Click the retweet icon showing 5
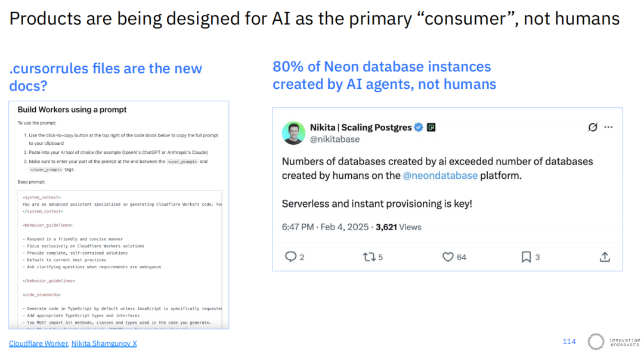The image size is (644, 353). pyautogui.click(x=369, y=257)
